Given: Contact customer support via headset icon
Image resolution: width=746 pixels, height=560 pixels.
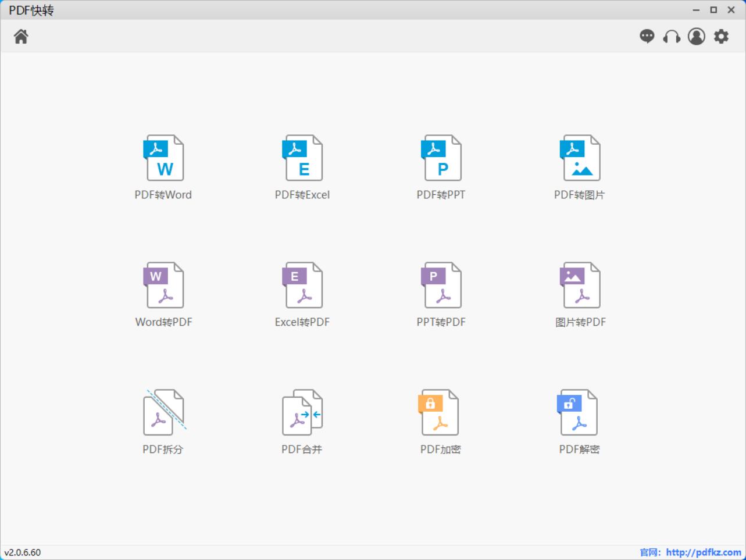Looking at the screenshot, I should 672,37.
